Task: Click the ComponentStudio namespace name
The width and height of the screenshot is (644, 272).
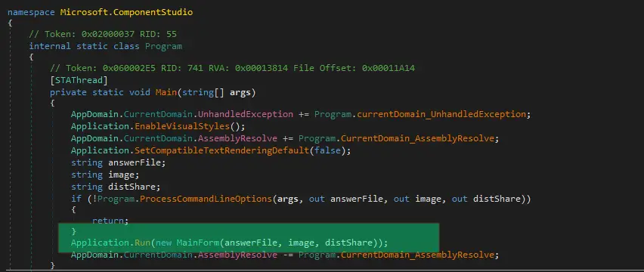Action: [153, 12]
